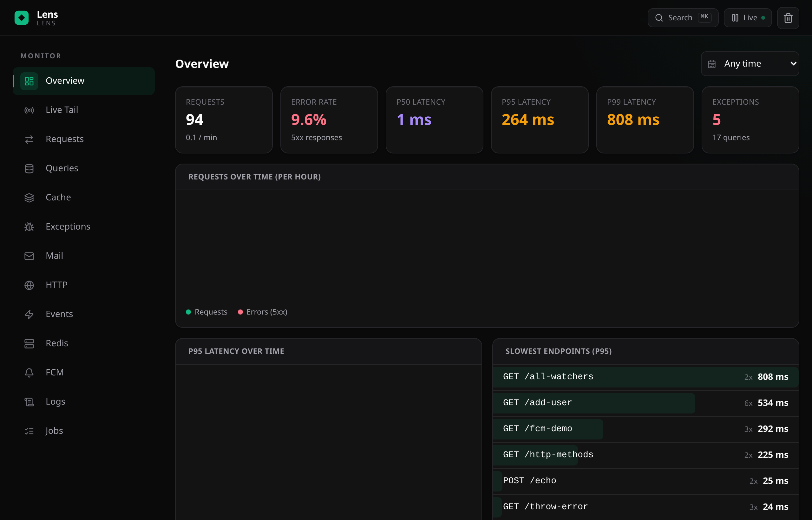Screen dimensions: 812x520
Task: Click the Exceptions bug icon
Action: (29, 227)
